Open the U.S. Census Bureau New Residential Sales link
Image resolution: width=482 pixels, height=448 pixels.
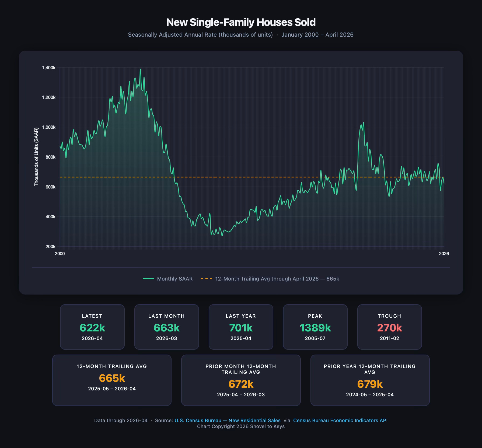pos(228,421)
